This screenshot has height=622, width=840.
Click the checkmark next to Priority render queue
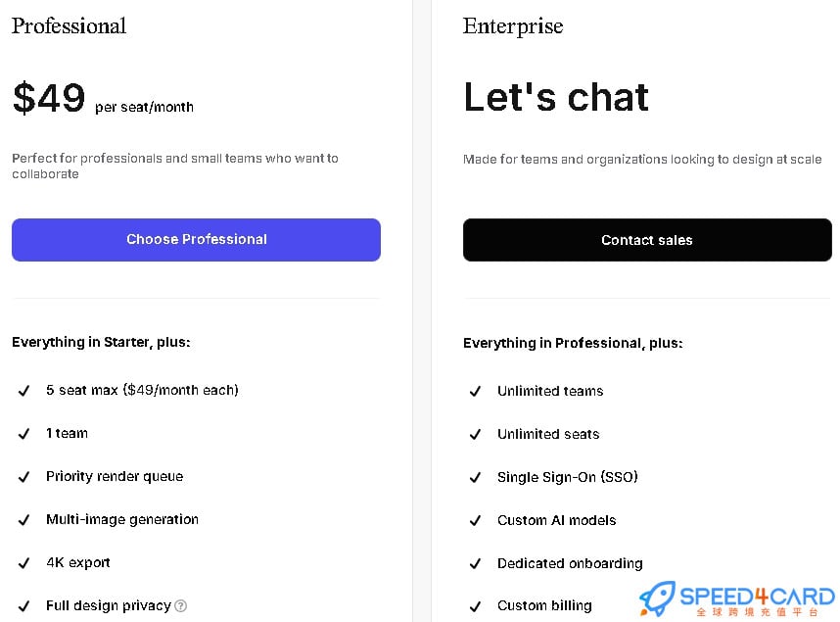tap(23, 477)
